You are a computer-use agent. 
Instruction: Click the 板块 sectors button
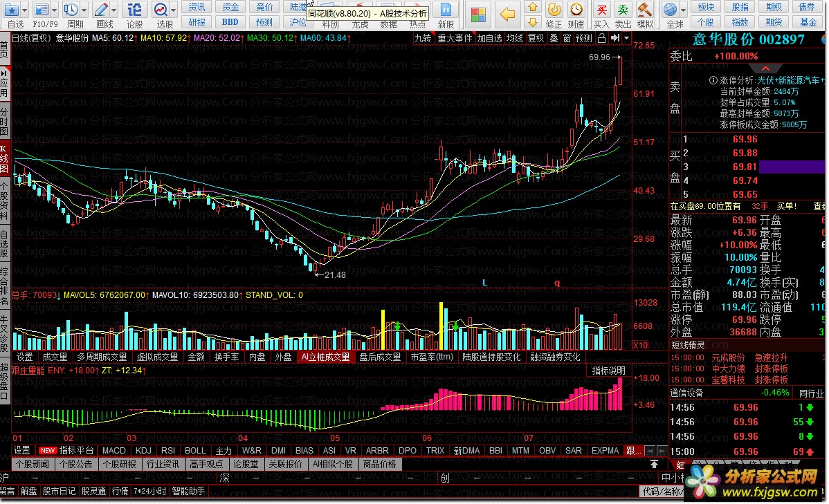tap(706, 7)
